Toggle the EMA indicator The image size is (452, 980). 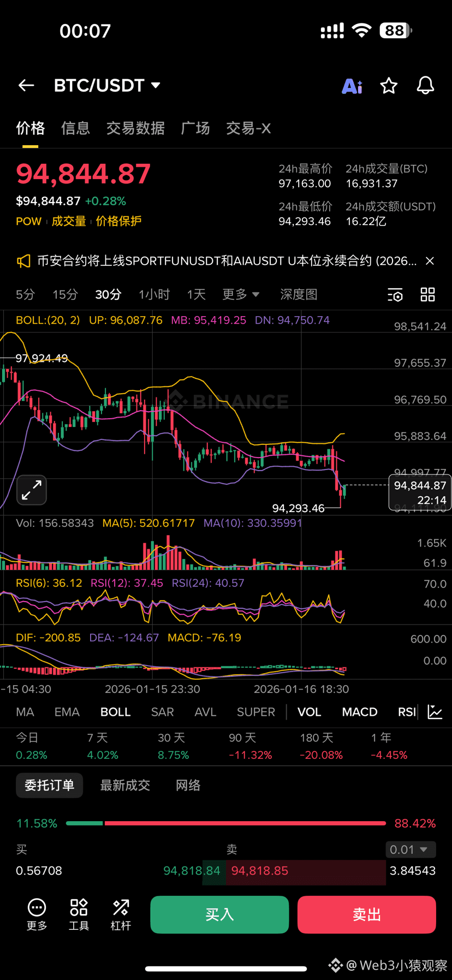pyautogui.click(x=67, y=712)
